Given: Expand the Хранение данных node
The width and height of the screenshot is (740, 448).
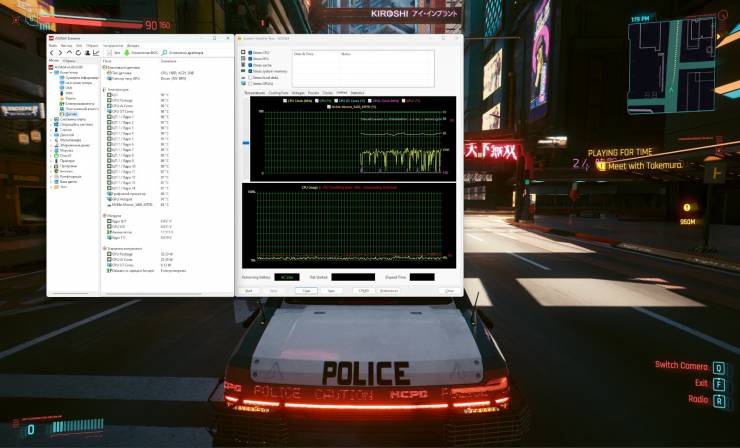Looking at the screenshot, I should [50, 145].
